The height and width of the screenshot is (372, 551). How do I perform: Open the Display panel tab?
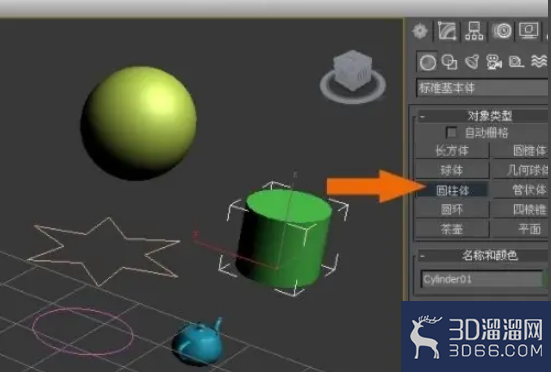[529, 31]
